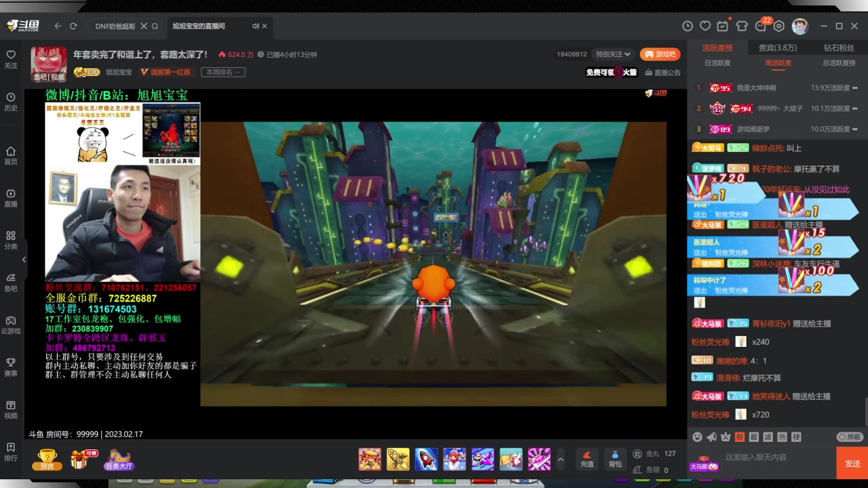
Task: Toggle the 超 chat filter
Action: coord(754,437)
